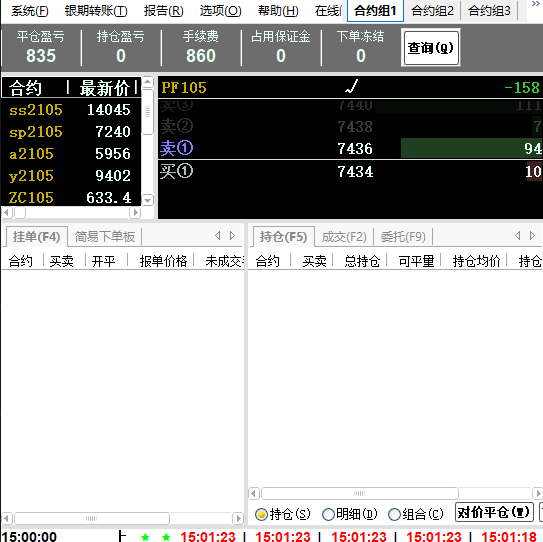Viewport: 543px width, 542px height.
Task: Switch to 挂单(F4) tab
Action: pyautogui.click(x=36, y=237)
